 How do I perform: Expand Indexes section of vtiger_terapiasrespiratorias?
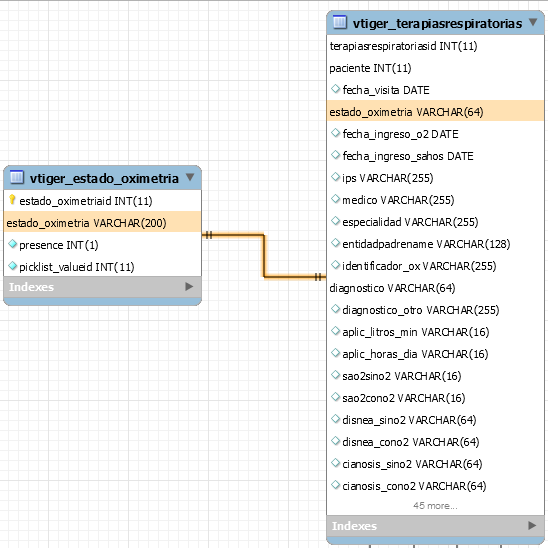(532, 525)
